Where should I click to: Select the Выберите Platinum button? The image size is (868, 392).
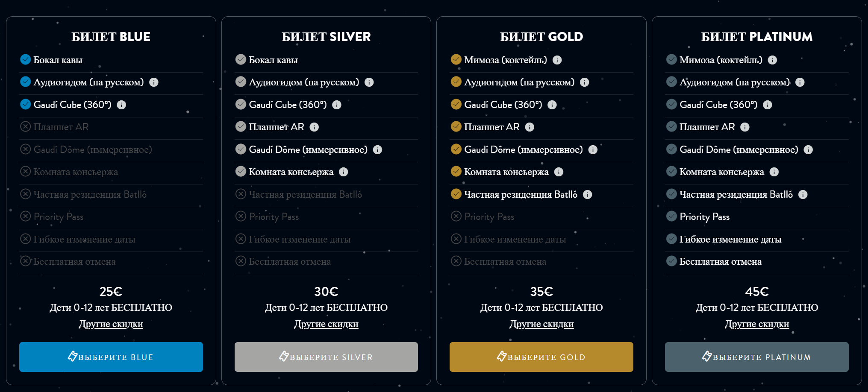(x=757, y=357)
